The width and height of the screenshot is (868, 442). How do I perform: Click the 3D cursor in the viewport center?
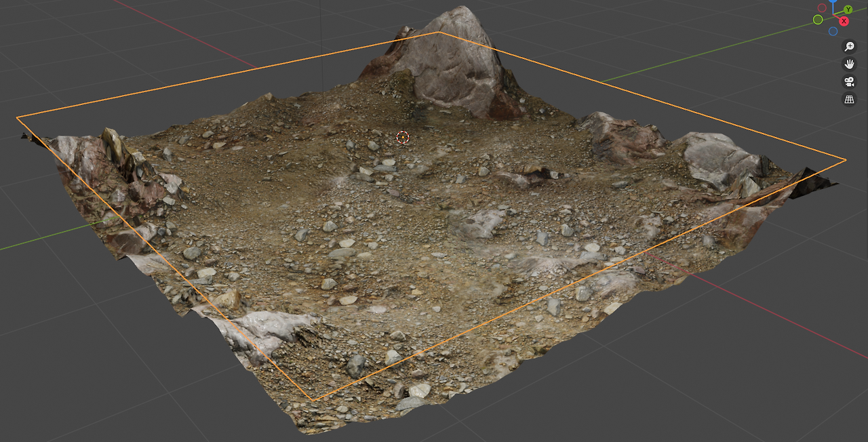coord(403,137)
